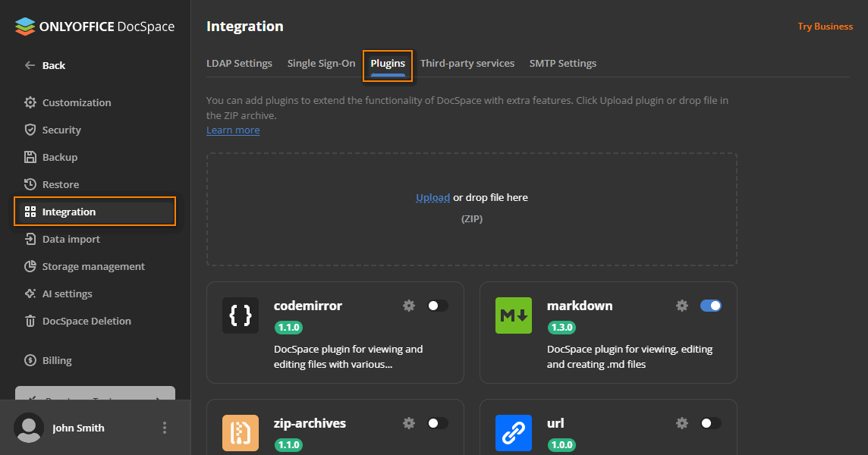Click the zip-archives orange plugin icon
Image resolution: width=868 pixels, height=455 pixels.
click(x=241, y=433)
